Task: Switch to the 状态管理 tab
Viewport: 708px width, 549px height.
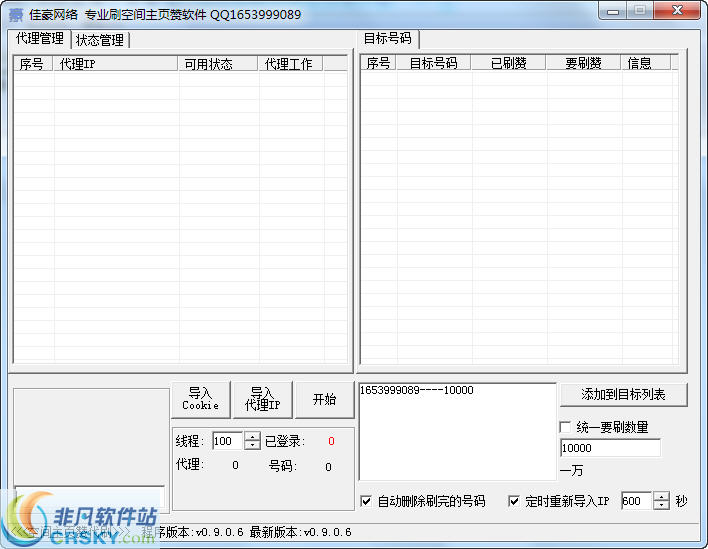Action: click(100, 40)
